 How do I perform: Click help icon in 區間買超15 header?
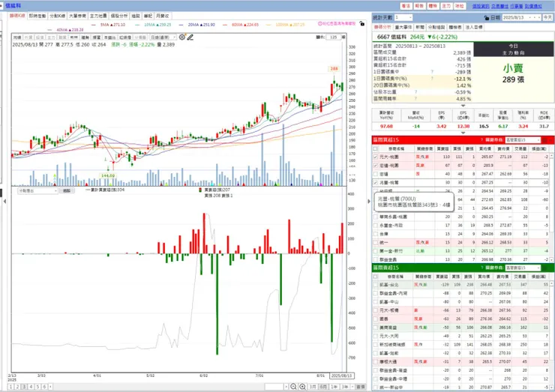pyautogui.click(x=481, y=140)
